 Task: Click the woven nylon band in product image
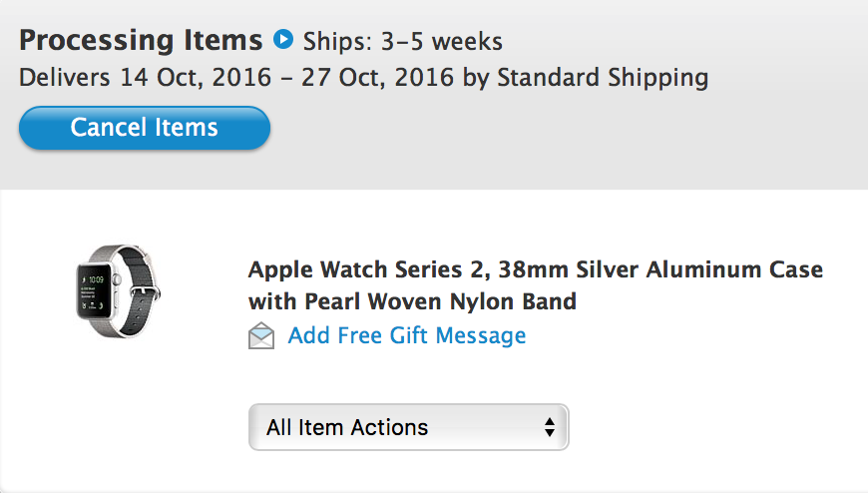(139, 290)
